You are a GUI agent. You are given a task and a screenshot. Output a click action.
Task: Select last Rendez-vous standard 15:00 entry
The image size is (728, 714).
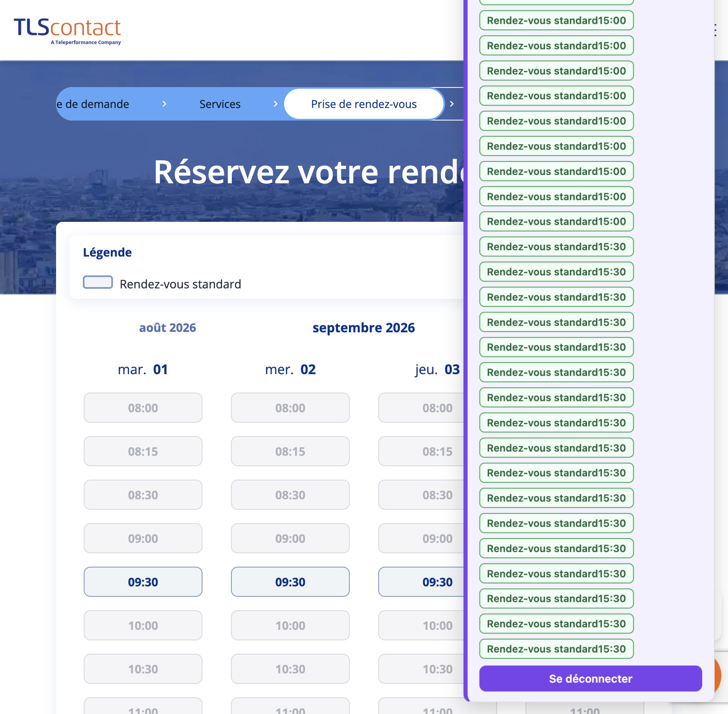coord(556,221)
